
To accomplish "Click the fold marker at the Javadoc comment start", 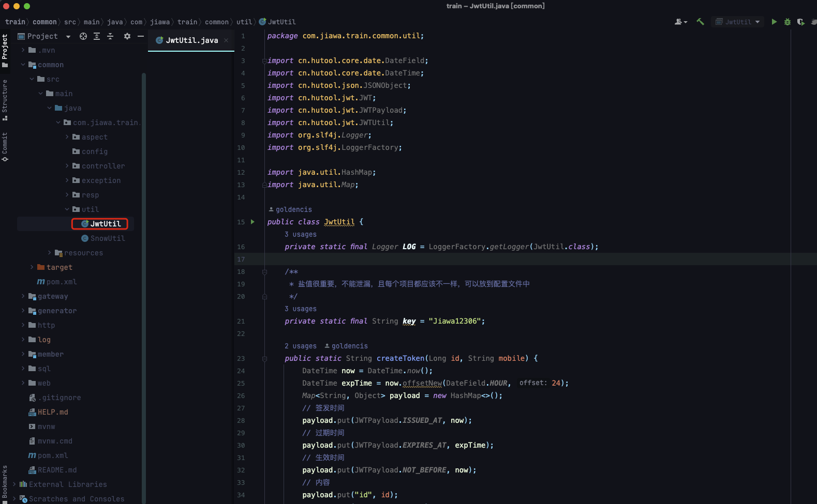I will 264,272.
